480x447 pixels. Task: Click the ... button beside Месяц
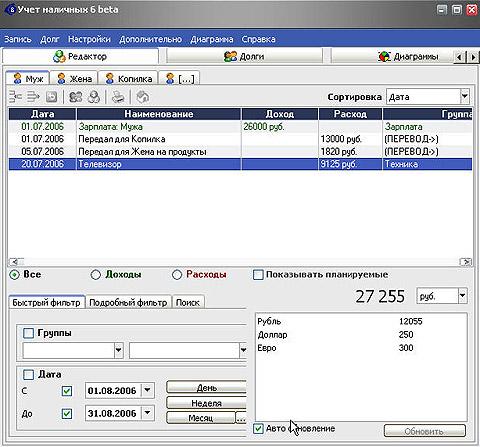[x=241, y=418]
